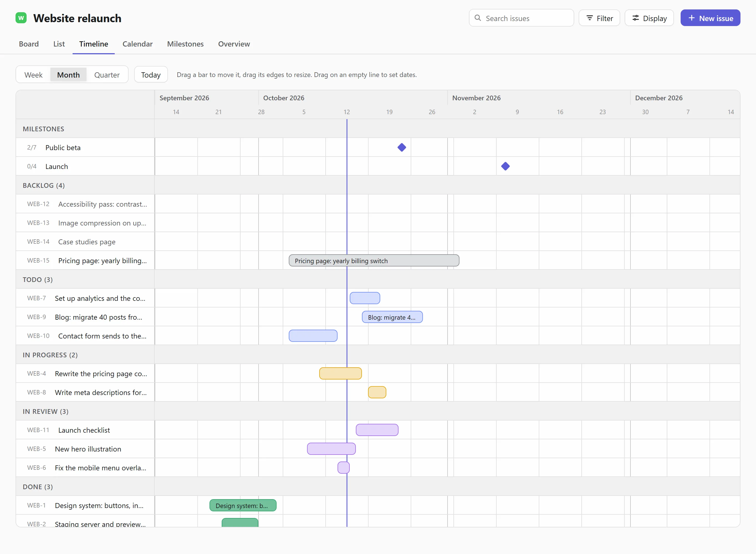Select the Launch milestone diamond
This screenshot has width=756, height=554.
[505, 166]
